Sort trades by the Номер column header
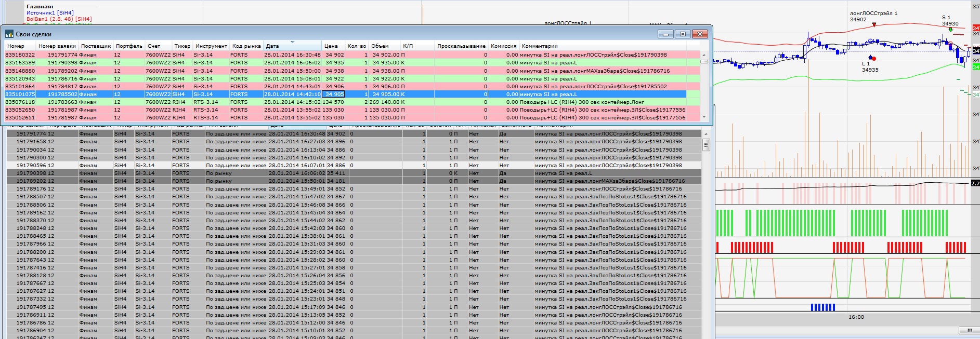The image size is (980, 339). pyautogui.click(x=20, y=46)
